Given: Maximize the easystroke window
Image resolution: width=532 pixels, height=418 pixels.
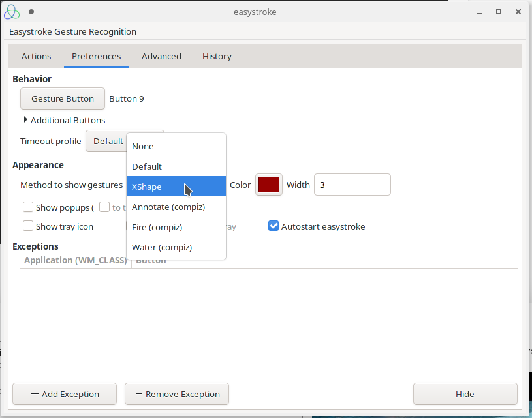Looking at the screenshot, I should [x=499, y=12].
